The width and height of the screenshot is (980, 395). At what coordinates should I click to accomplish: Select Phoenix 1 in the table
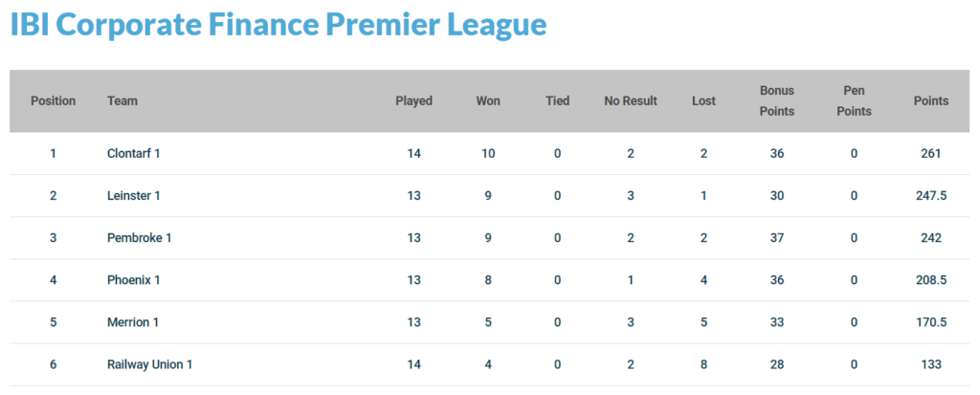(133, 280)
